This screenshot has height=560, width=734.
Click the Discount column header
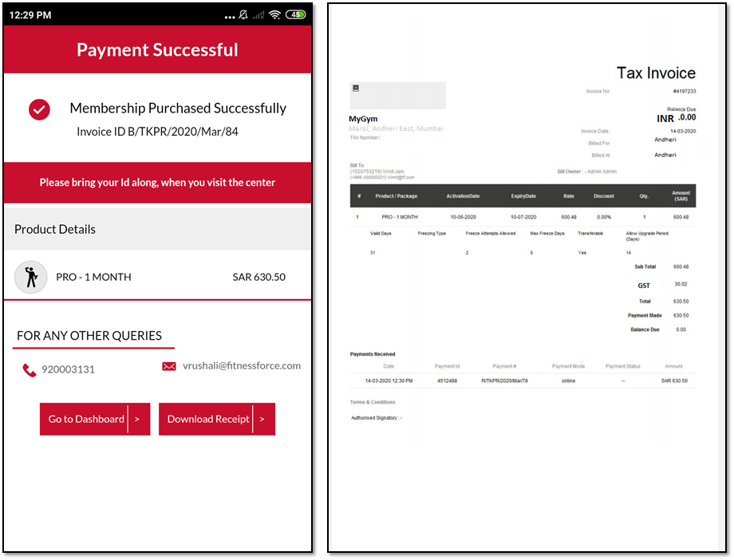tap(604, 196)
